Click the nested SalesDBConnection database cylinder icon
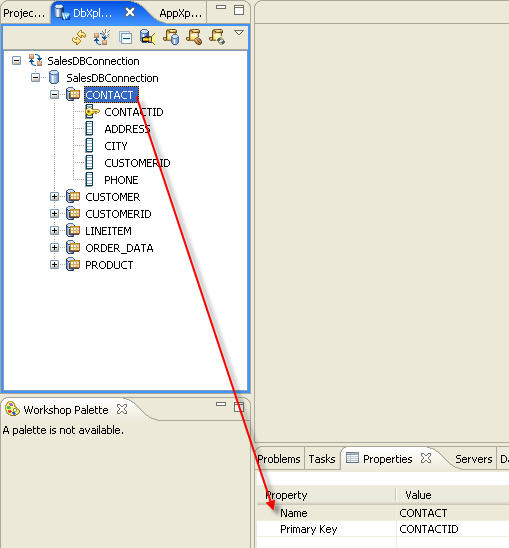The image size is (509, 548). (54, 77)
